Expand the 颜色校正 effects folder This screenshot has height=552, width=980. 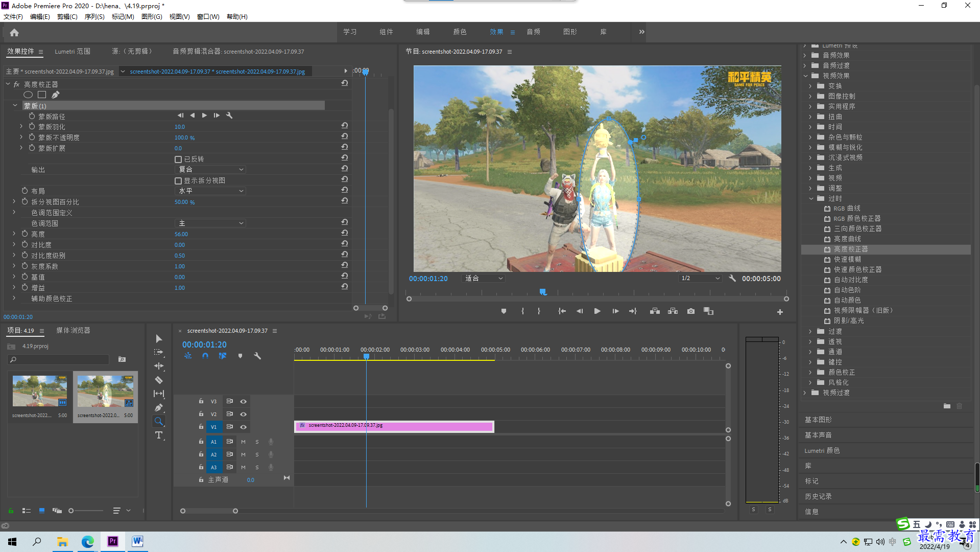click(x=810, y=372)
